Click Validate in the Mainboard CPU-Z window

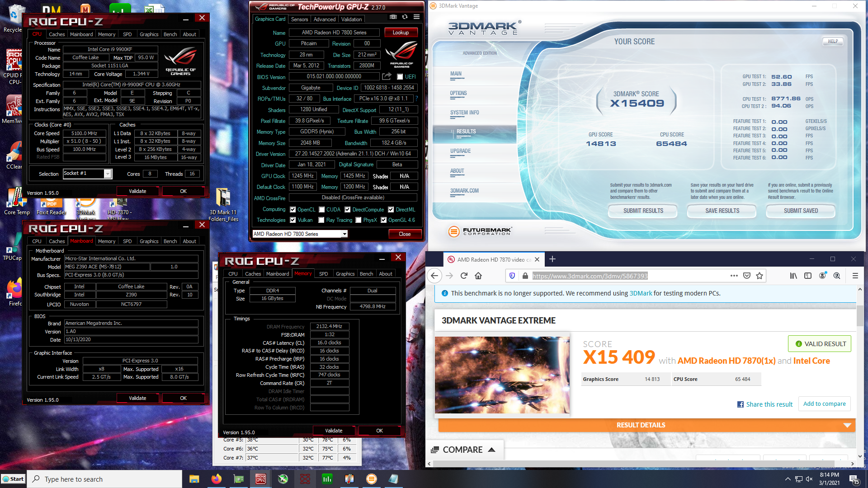137,398
